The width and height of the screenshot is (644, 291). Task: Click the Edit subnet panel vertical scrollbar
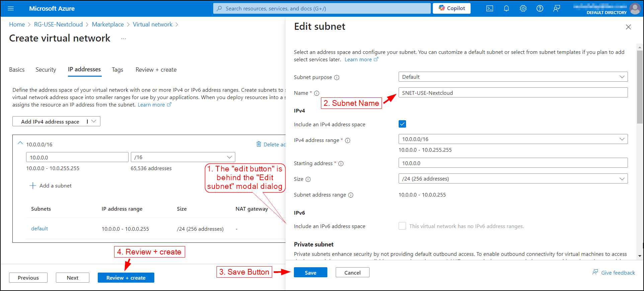point(640,87)
